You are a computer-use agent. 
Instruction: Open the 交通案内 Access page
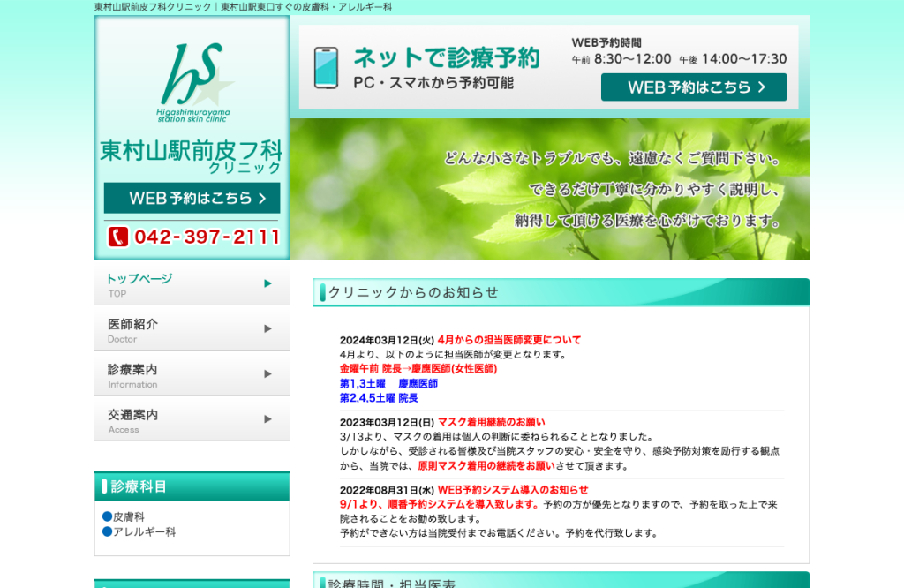pos(192,419)
